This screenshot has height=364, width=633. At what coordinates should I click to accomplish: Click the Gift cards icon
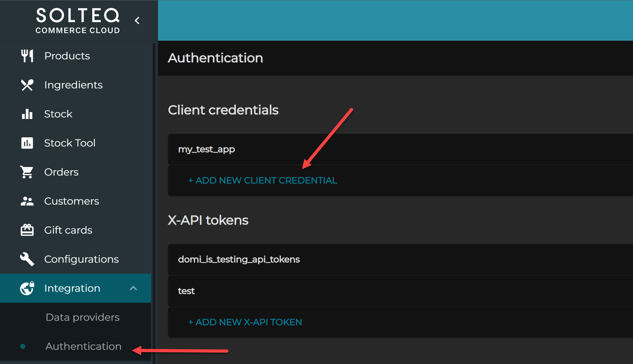coord(27,230)
